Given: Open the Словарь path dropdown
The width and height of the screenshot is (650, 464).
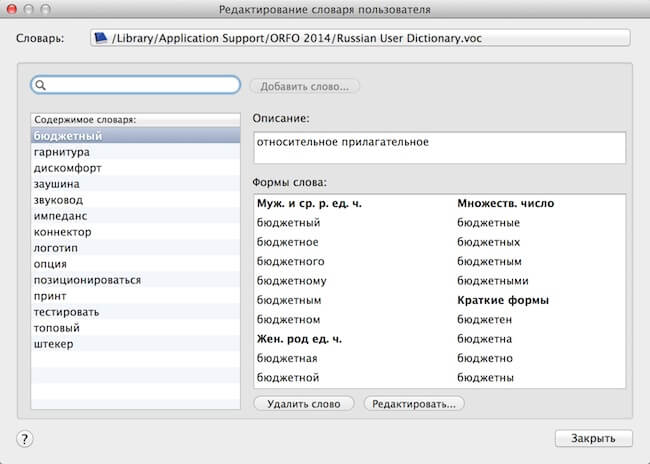Looking at the screenshot, I should pos(360,38).
